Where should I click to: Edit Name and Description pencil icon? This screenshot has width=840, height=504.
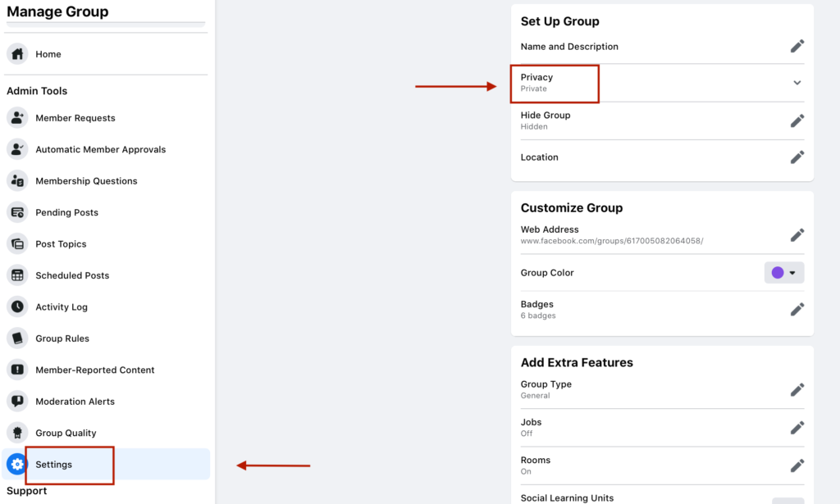[x=797, y=47]
